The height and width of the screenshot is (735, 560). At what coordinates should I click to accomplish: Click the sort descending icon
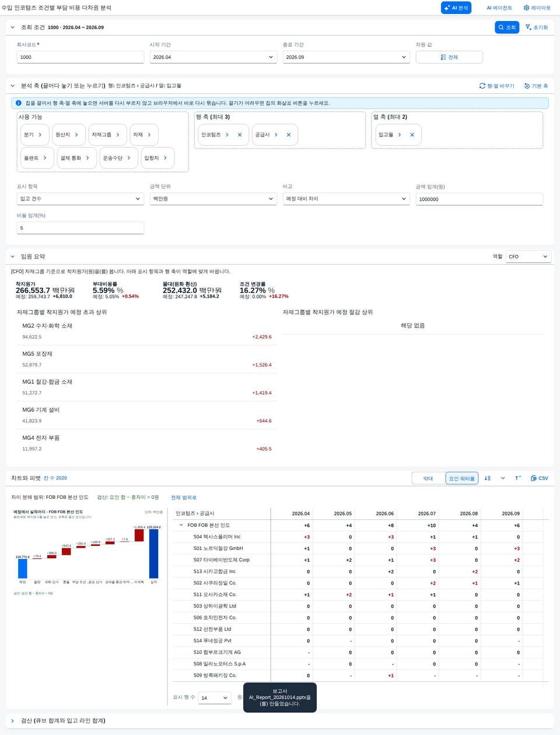coord(488,478)
